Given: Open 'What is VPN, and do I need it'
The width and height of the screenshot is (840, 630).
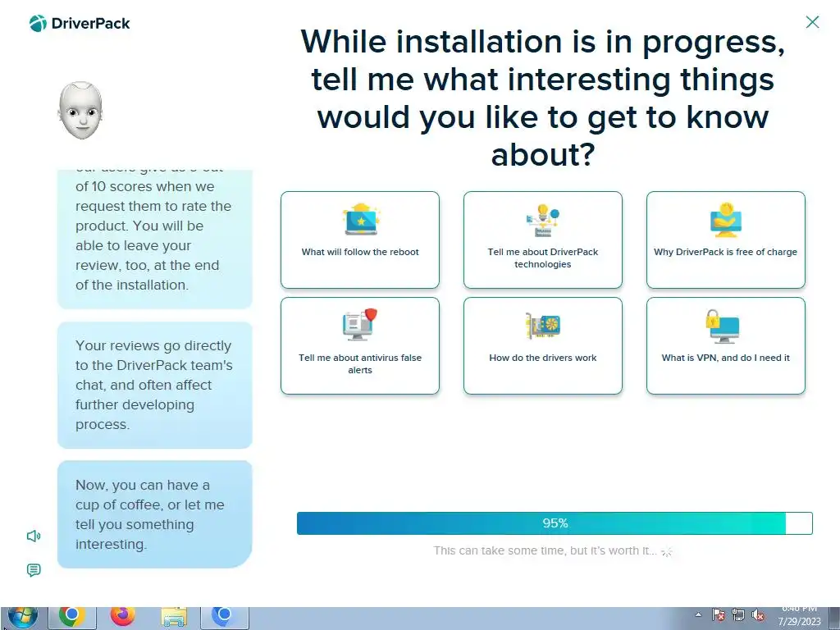Looking at the screenshot, I should coord(726,345).
